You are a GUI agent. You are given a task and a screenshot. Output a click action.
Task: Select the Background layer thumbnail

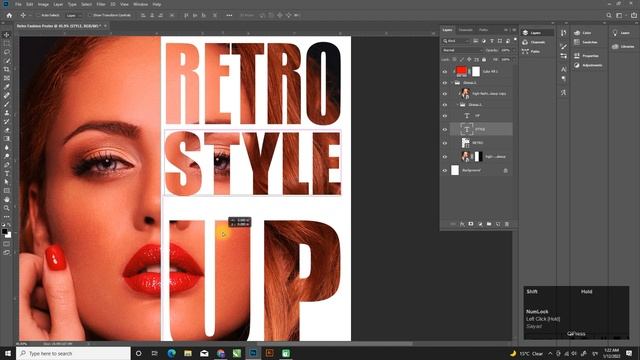(455, 170)
